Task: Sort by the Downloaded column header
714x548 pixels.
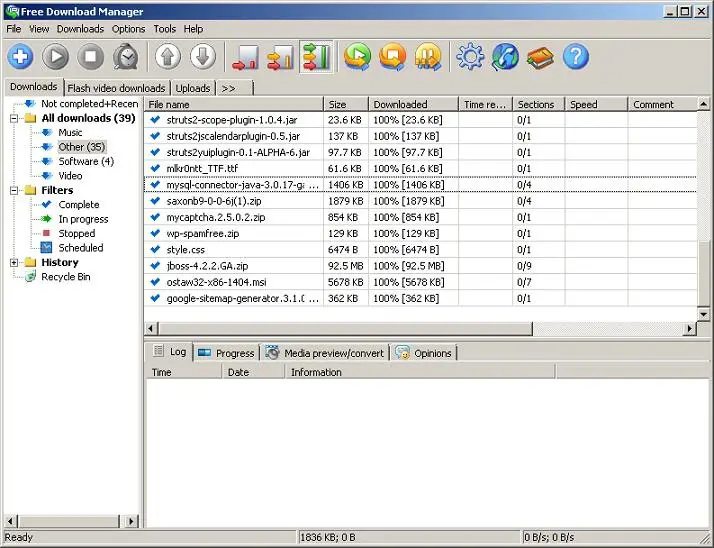Action: 413,104
